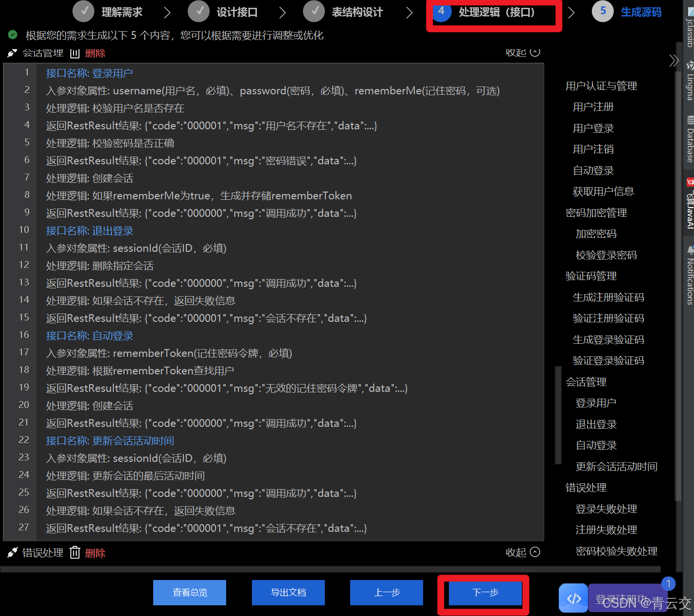Jump to step 5 生成源码
Image resolution: width=694 pixels, height=616 pixels.
[x=627, y=12]
